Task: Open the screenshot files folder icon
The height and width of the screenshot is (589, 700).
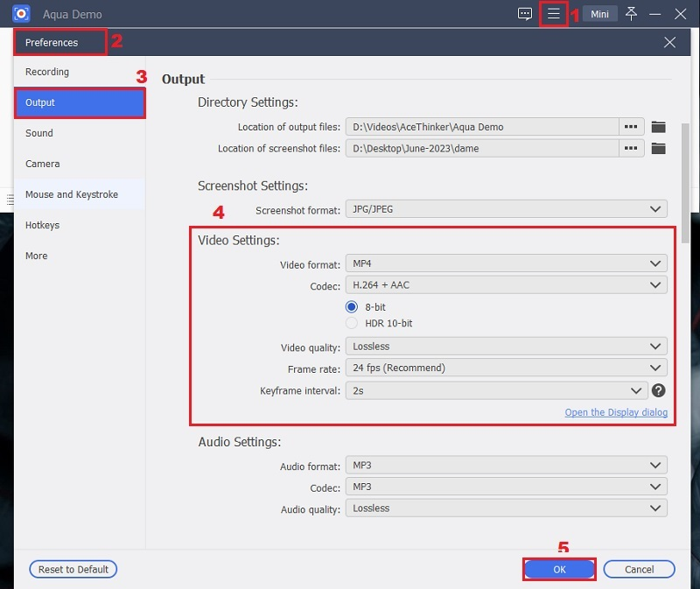Action: pos(657,150)
